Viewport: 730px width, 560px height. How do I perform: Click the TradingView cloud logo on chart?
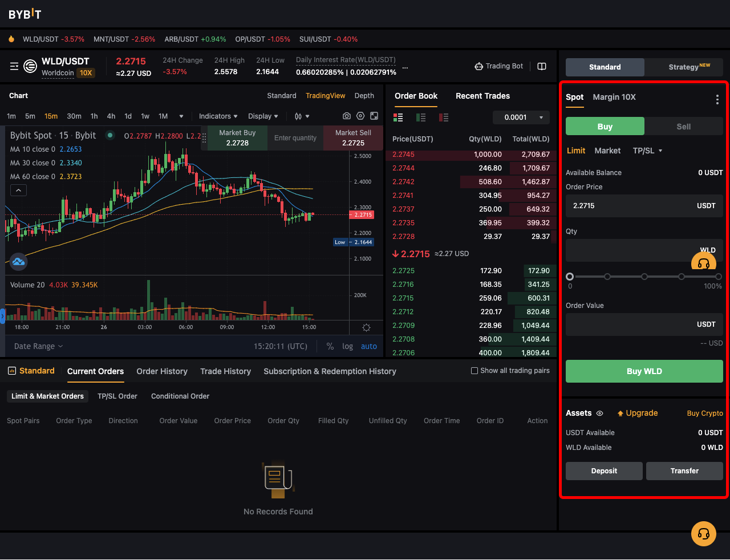tap(18, 262)
